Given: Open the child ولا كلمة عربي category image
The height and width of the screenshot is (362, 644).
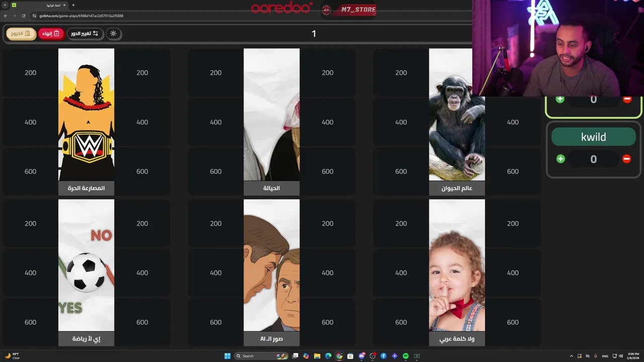Looking at the screenshot, I should point(457,265).
